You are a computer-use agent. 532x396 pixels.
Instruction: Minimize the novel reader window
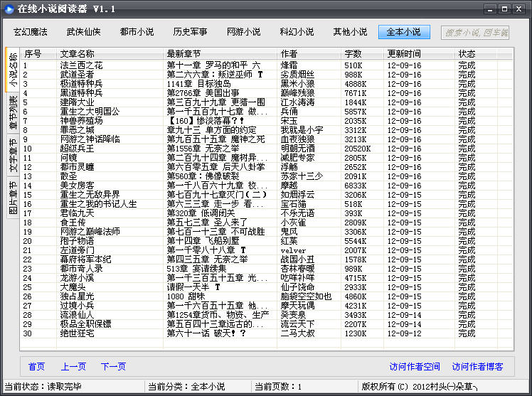click(490, 9)
